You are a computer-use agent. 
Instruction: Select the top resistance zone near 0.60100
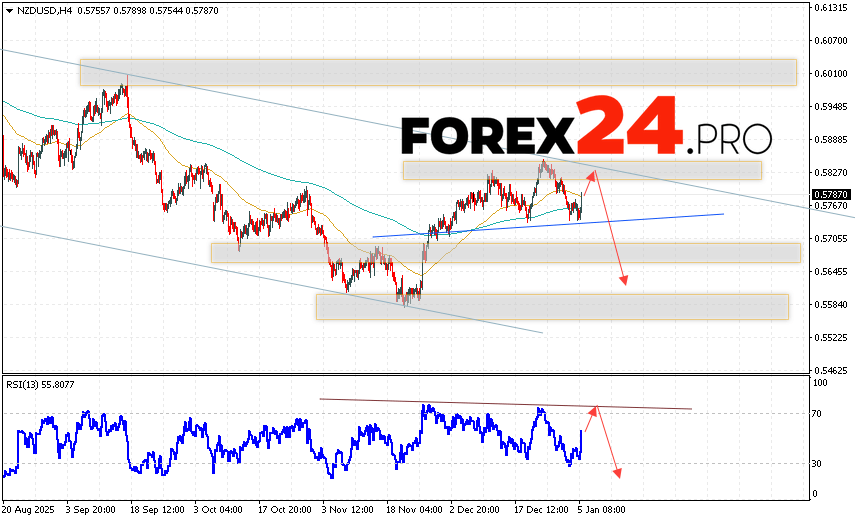(x=438, y=72)
